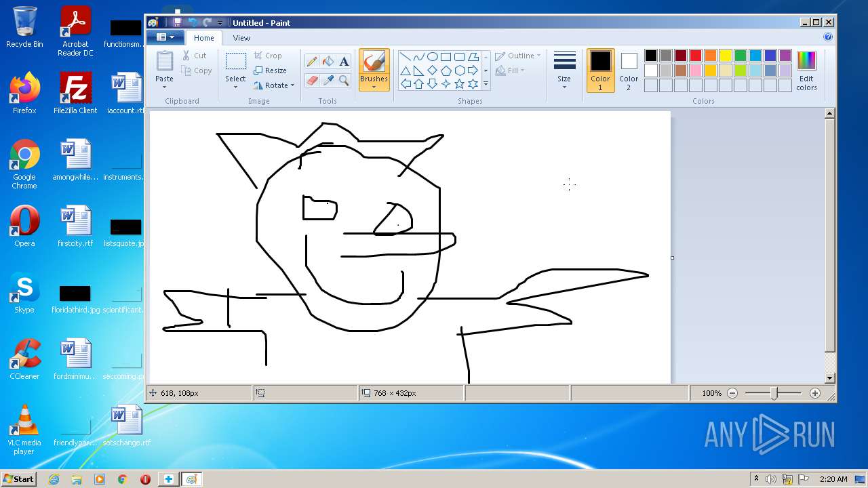
Task: Choose the Four-point star shape
Action: pyautogui.click(x=446, y=84)
